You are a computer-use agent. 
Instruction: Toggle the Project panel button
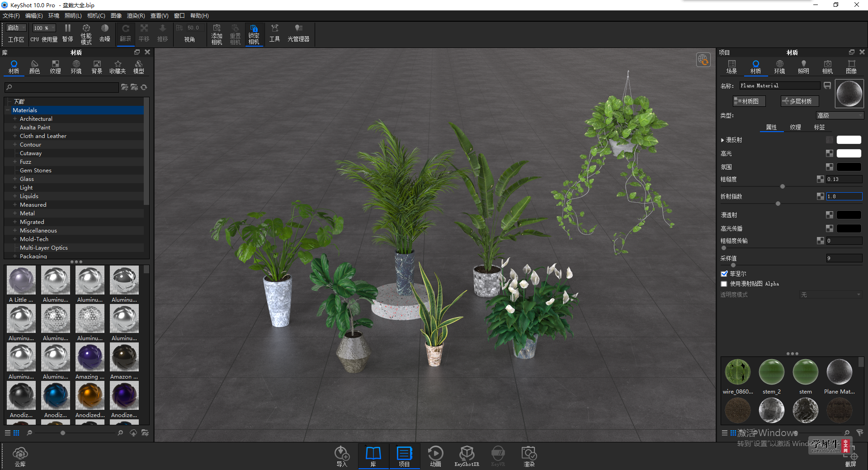pyautogui.click(x=404, y=456)
